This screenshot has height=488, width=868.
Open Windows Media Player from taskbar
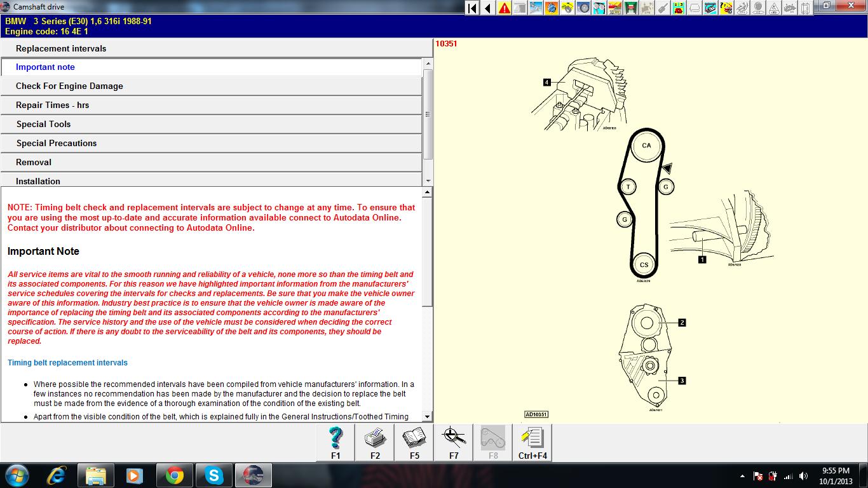(135, 475)
